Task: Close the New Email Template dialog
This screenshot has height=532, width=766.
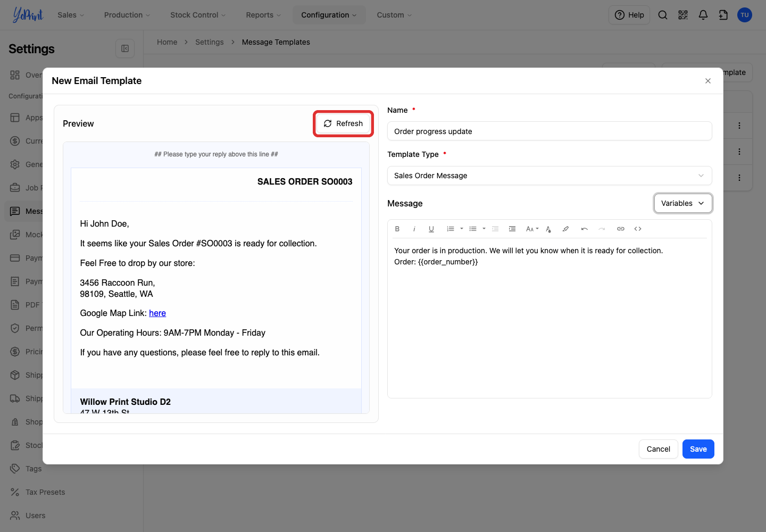Action: coord(708,81)
